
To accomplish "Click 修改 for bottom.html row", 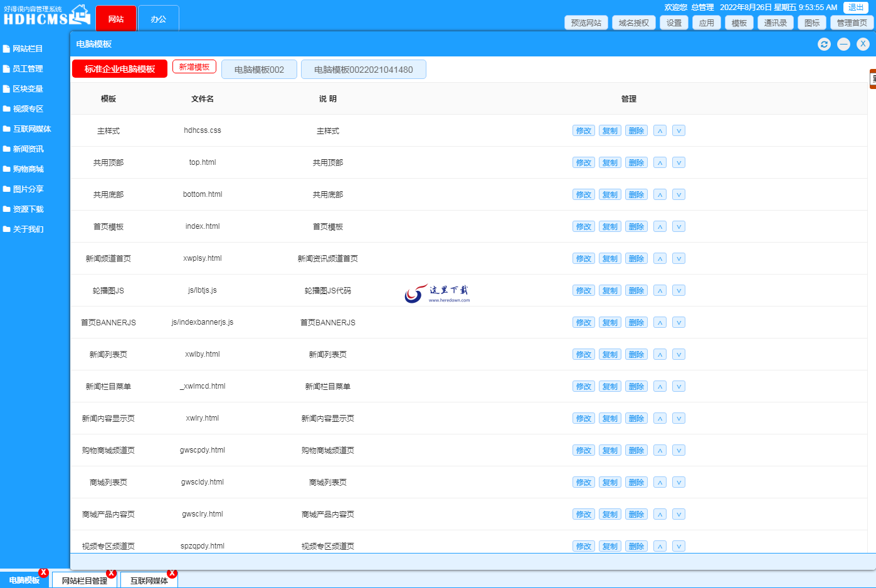I will point(584,194).
